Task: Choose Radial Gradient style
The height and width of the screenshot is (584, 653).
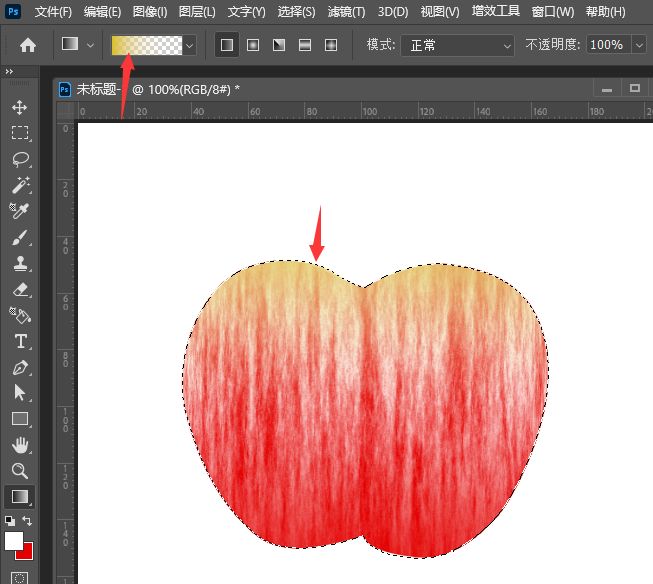Action: point(253,45)
